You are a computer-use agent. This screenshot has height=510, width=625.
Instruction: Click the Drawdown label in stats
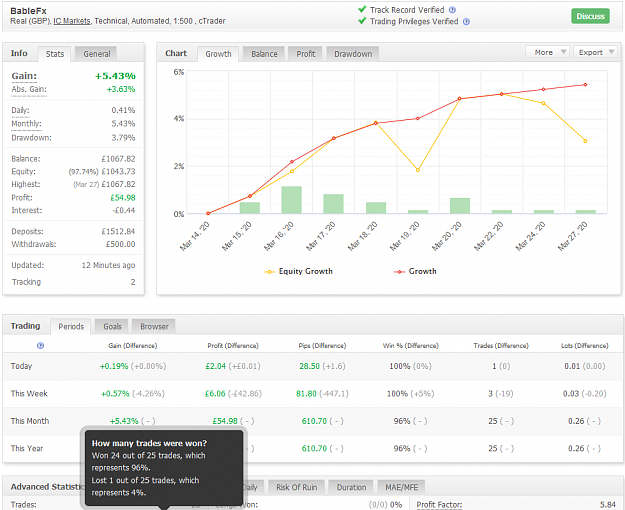31,138
